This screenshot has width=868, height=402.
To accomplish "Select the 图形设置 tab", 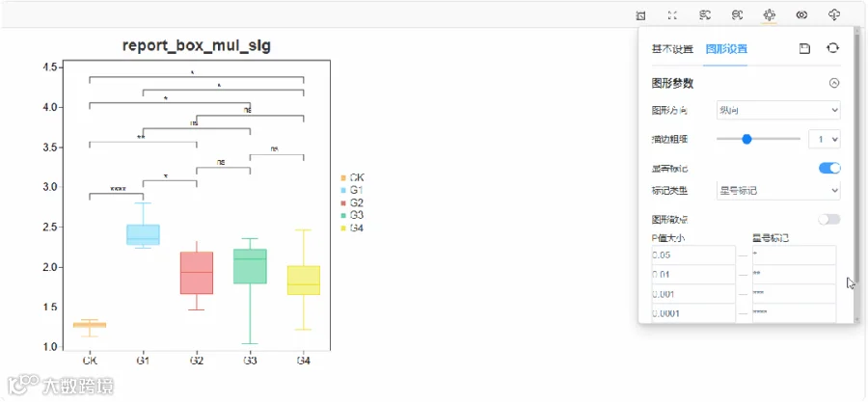I will pos(726,49).
